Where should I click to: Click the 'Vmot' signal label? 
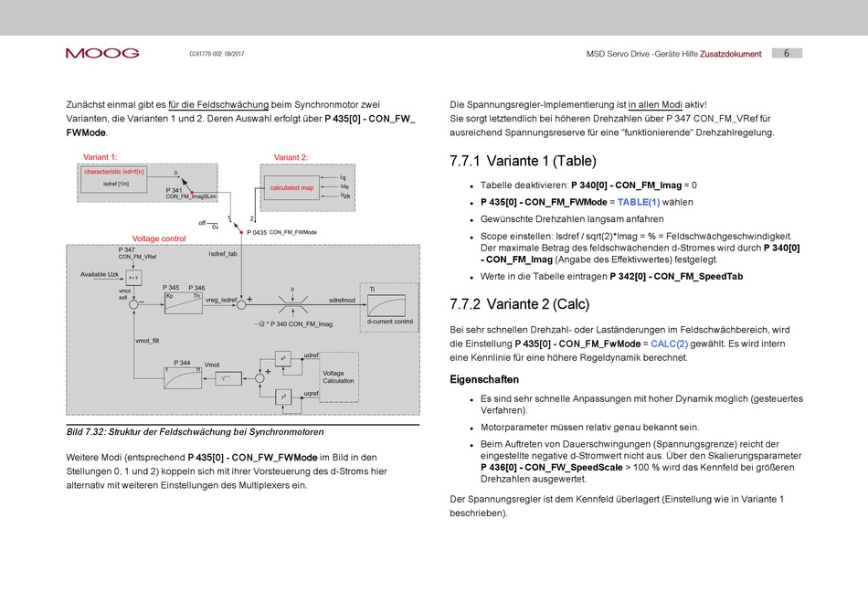coord(212,365)
